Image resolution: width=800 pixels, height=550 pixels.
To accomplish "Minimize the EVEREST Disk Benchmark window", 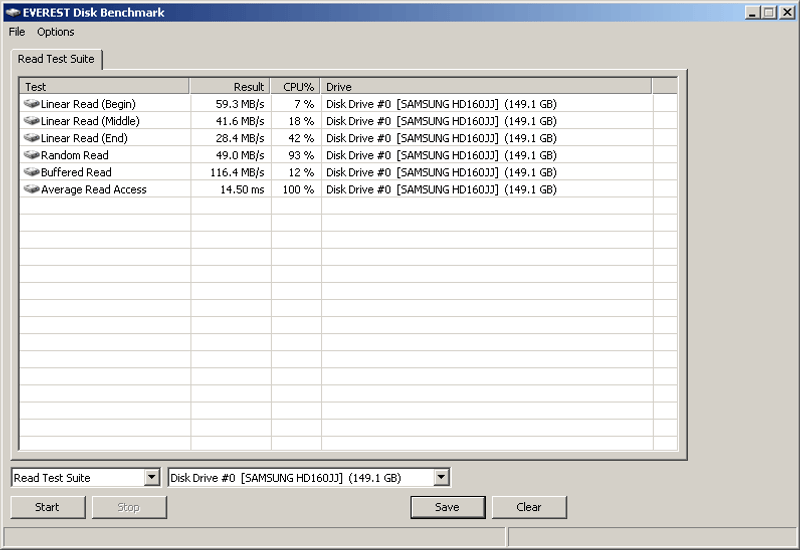I will click(752, 13).
